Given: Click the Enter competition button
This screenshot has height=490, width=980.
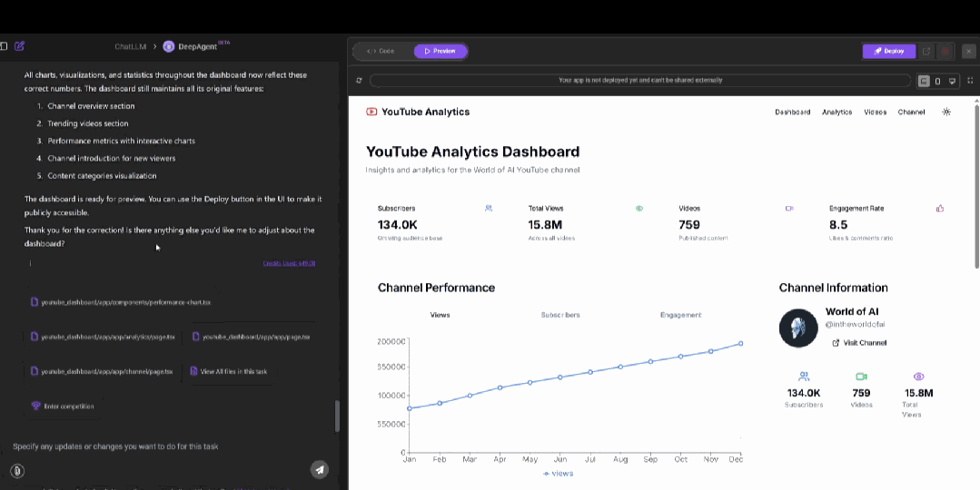Looking at the screenshot, I should coord(63,407).
